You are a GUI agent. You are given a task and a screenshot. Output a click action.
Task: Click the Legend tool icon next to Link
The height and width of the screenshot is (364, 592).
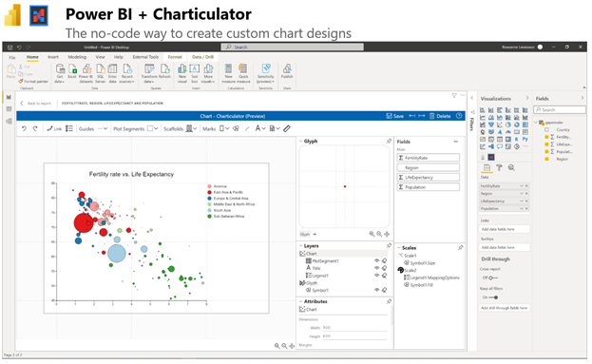coord(69,128)
